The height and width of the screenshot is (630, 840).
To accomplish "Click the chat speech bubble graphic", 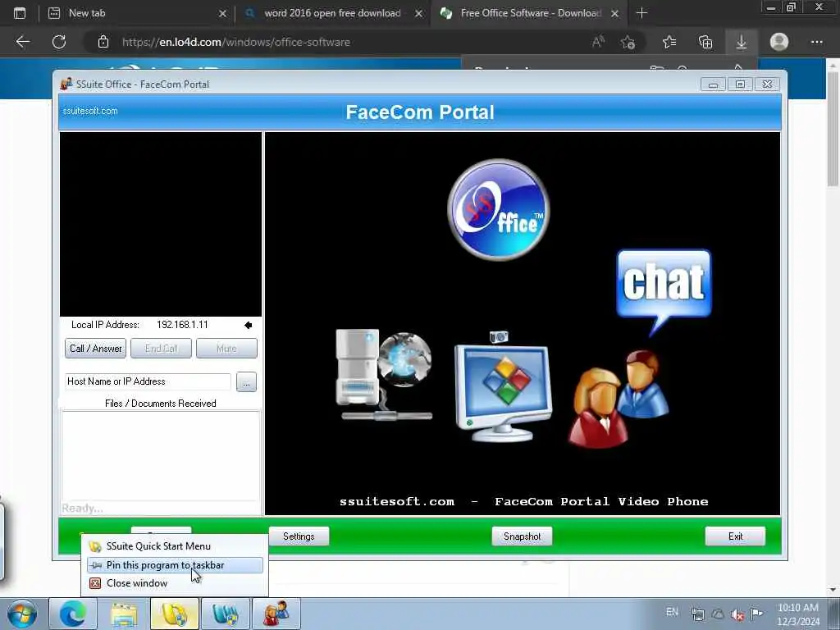I will click(x=664, y=292).
